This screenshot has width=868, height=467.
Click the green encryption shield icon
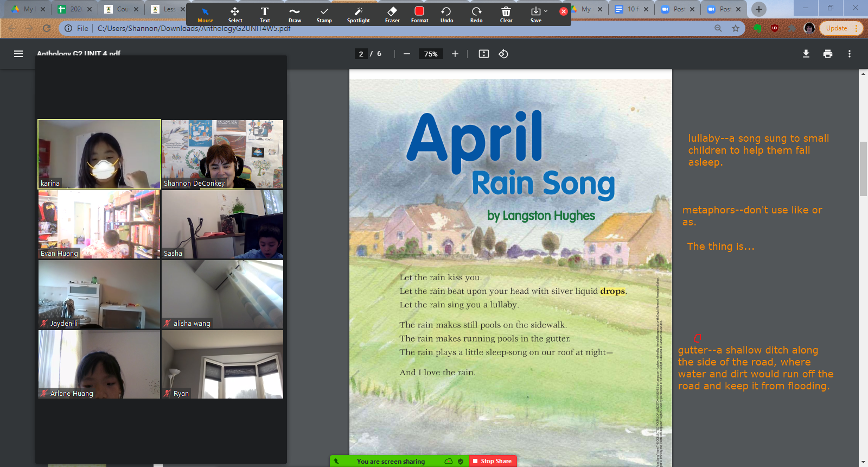[461, 462]
